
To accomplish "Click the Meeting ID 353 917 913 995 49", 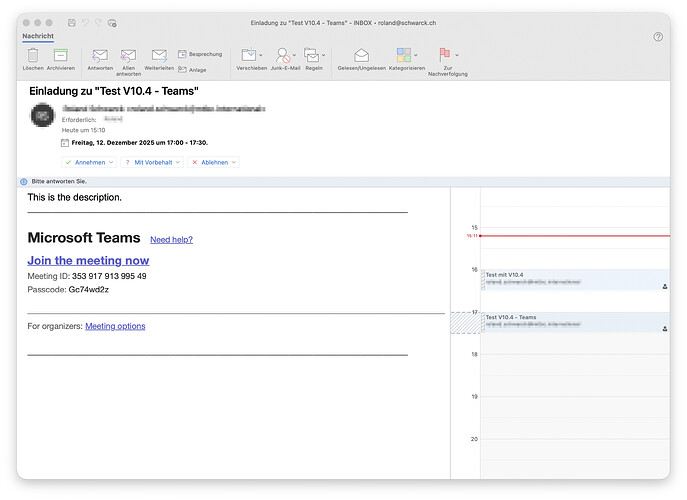I will pos(87,276).
